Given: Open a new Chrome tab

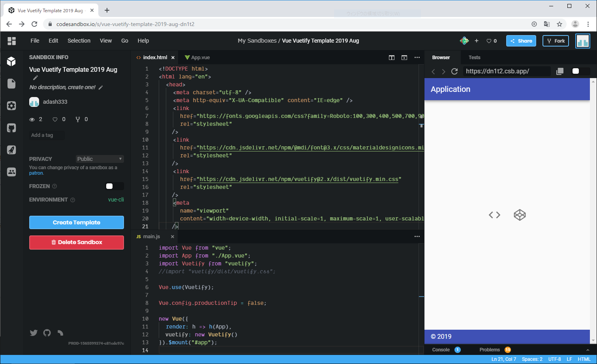Looking at the screenshot, I should point(107,10).
